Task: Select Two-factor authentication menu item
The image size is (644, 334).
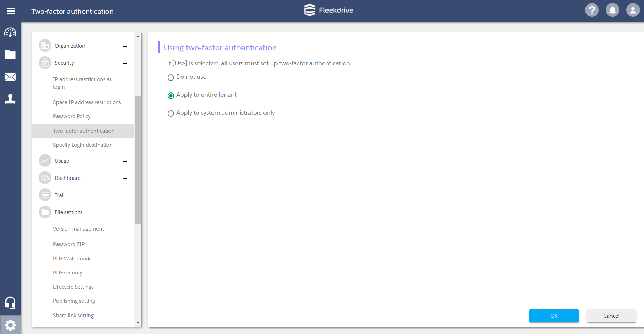Action: click(x=83, y=131)
